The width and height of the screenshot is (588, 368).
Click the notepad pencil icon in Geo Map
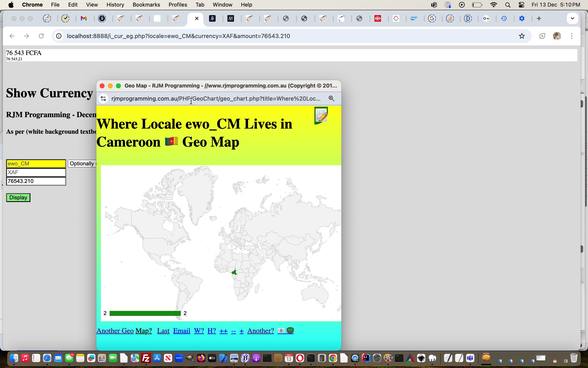coord(321,115)
